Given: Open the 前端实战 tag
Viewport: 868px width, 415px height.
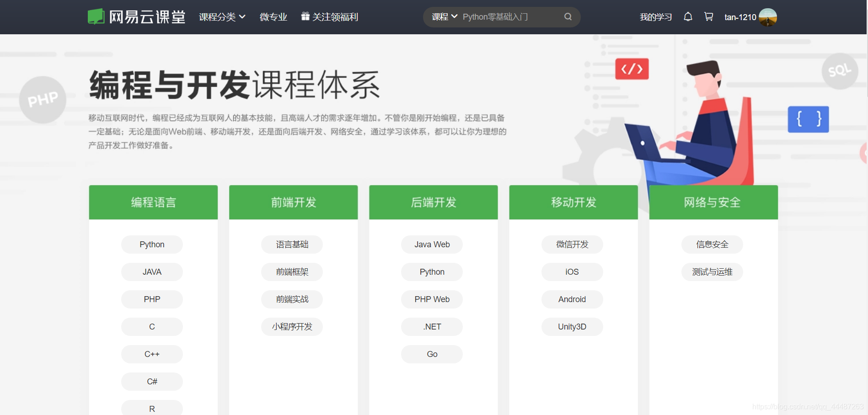Looking at the screenshot, I should coord(292,299).
